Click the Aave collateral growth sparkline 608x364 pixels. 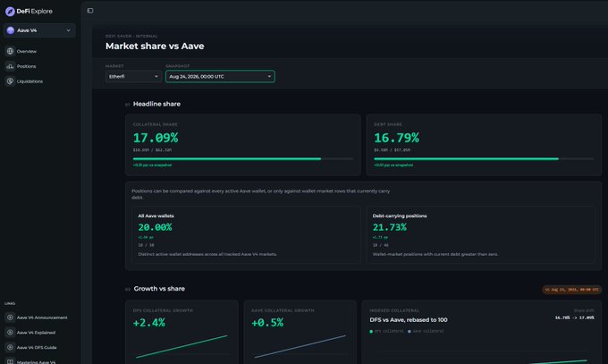coord(300,346)
